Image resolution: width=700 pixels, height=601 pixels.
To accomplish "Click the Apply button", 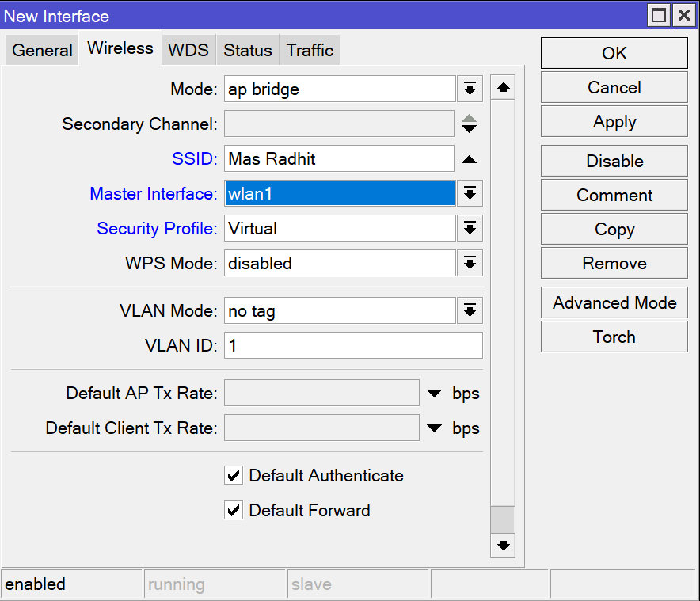I will pyautogui.click(x=614, y=121).
